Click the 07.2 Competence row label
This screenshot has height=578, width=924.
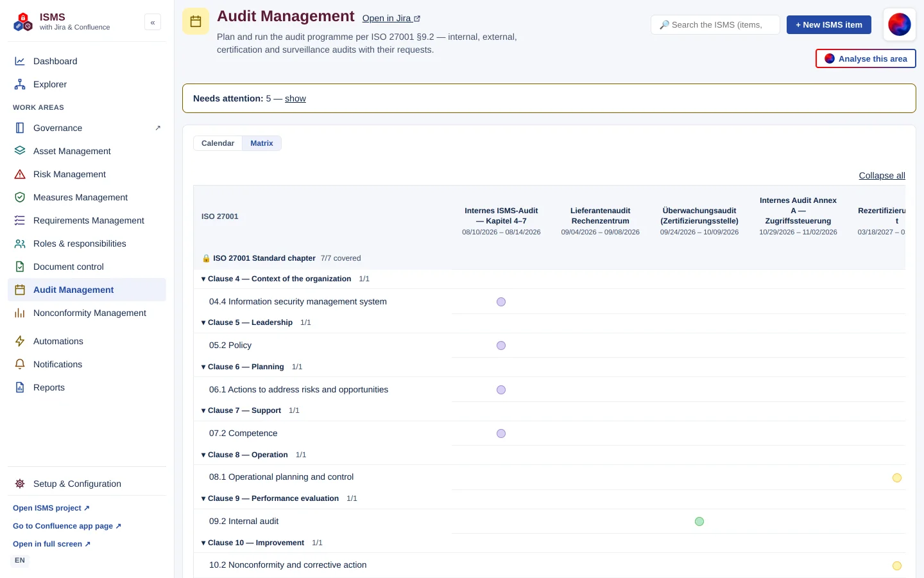tap(243, 433)
